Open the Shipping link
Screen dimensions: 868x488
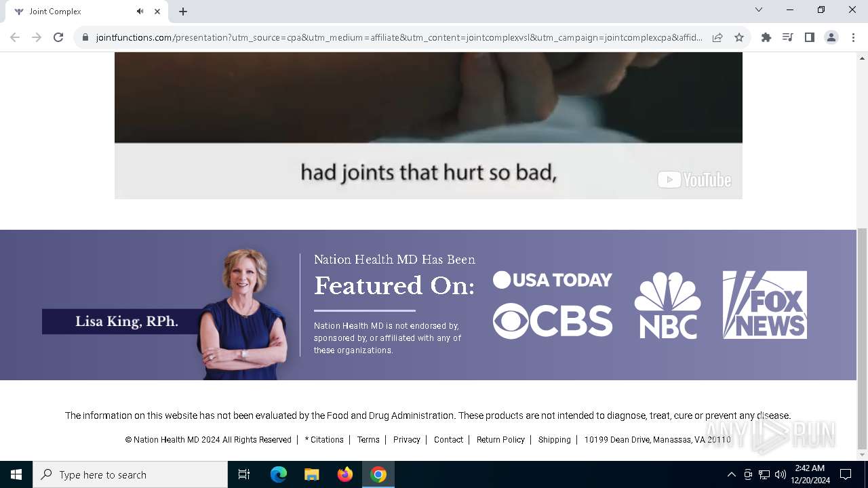555,440
